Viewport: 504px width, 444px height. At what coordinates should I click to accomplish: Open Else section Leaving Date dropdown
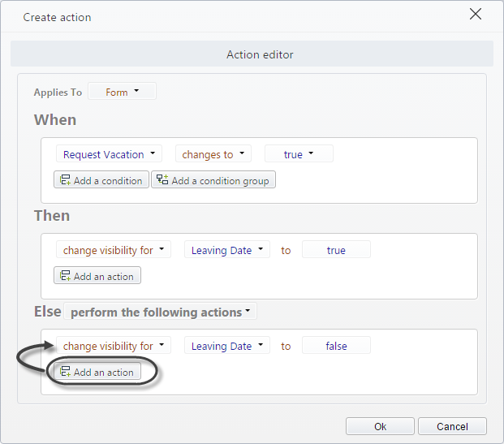(x=227, y=345)
